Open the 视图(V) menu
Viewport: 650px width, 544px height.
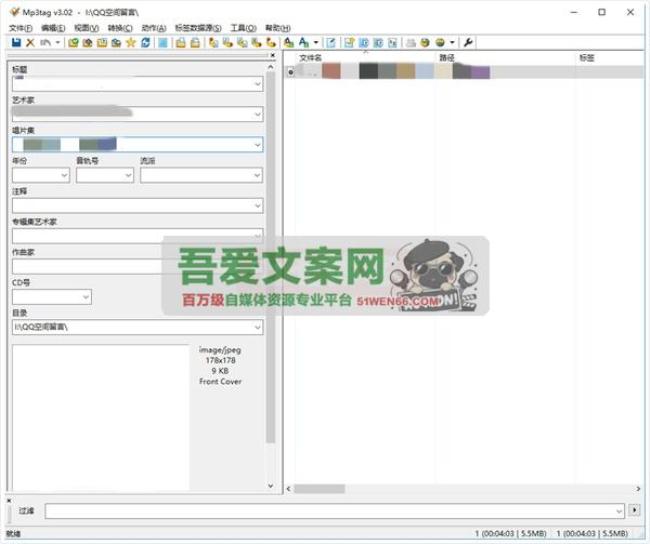click(x=86, y=28)
